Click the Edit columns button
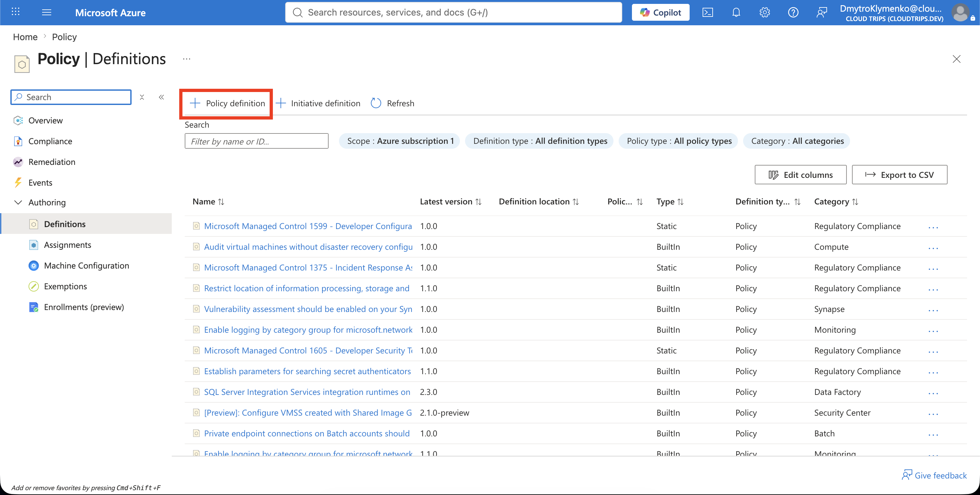 [x=800, y=175]
